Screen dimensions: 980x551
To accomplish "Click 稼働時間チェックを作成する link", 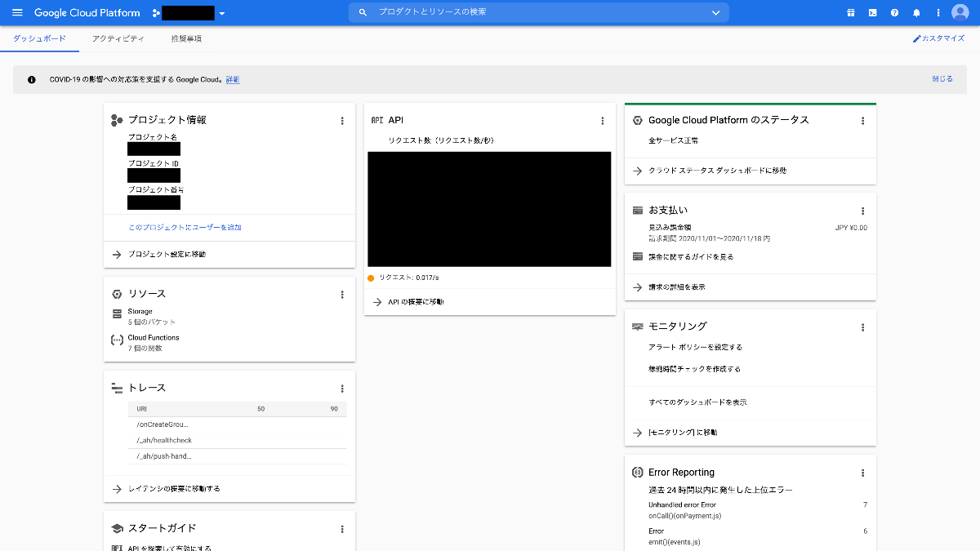I will (694, 369).
